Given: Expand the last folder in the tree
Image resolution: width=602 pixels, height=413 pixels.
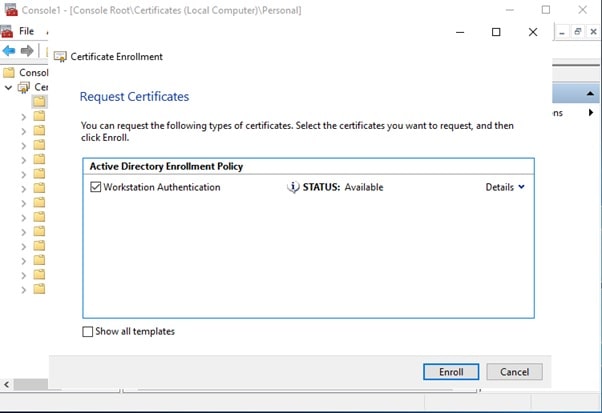Looking at the screenshot, I should [24, 289].
